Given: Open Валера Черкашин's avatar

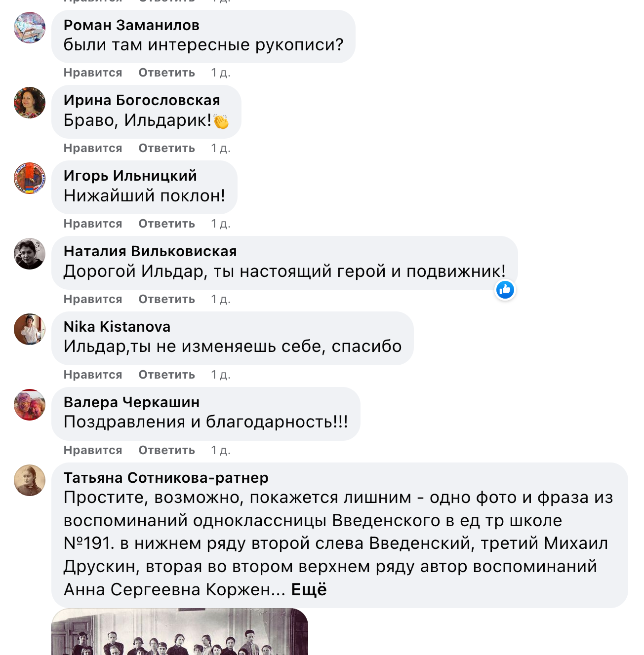Looking at the screenshot, I should (x=30, y=405).
